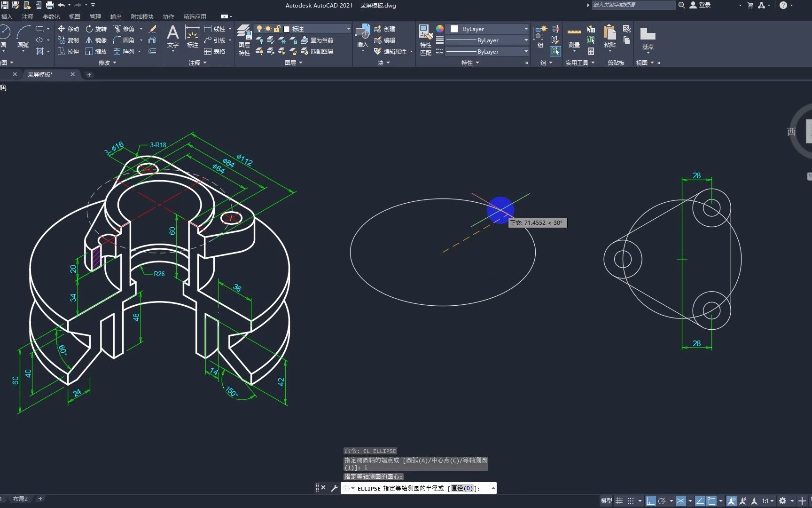
Task: Toggle polar tracking in status bar
Action: (x=662, y=501)
